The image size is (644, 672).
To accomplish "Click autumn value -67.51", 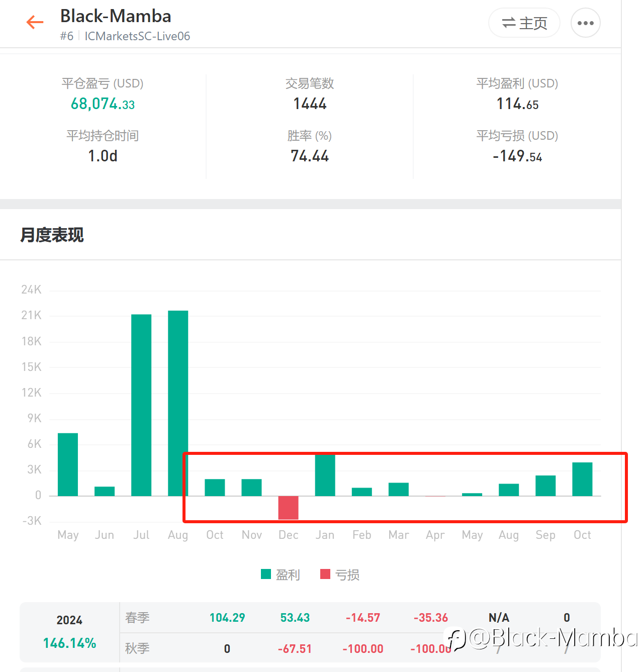I will (x=295, y=649).
